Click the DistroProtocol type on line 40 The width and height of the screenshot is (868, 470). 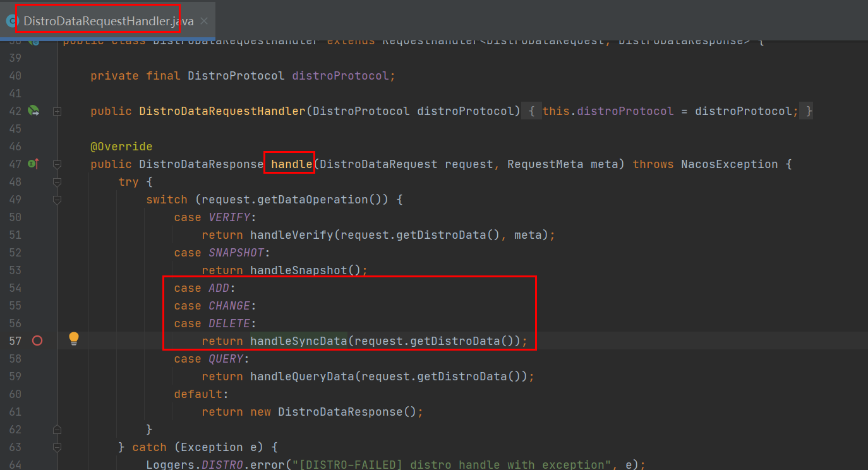tap(236, 76)
